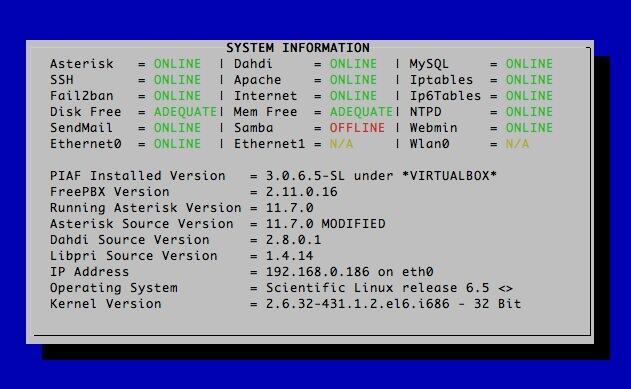Select the Apache label
Viewport: 631px width, 389px height.
(x=258, y=80)
